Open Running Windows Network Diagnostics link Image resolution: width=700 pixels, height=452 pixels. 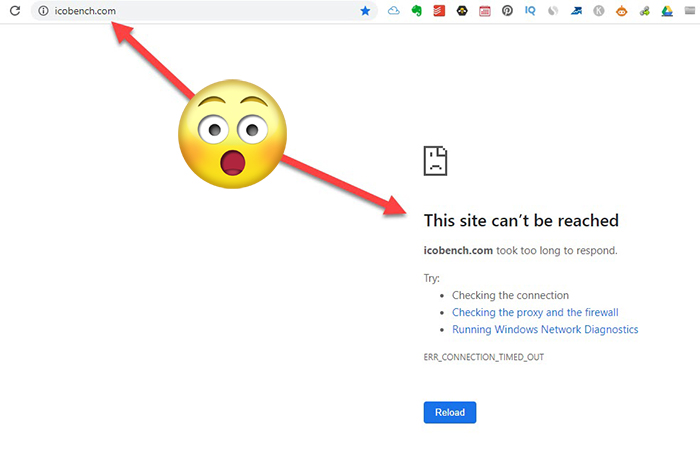[x=545, y=329]
